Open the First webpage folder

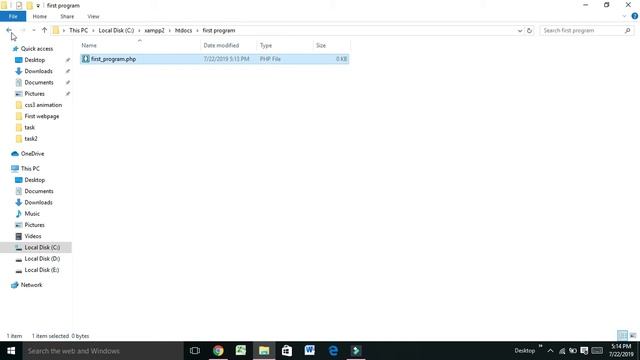click(x=42, y=116)
